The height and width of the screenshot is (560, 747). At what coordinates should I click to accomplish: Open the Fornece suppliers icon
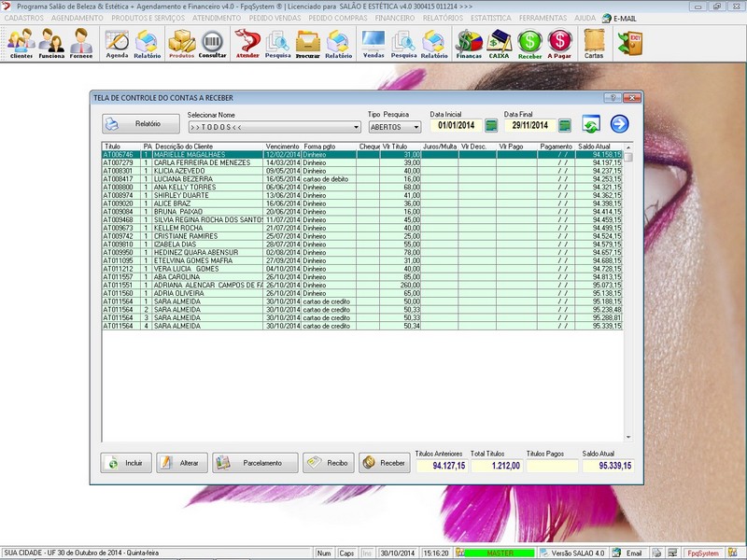point(81,43)
